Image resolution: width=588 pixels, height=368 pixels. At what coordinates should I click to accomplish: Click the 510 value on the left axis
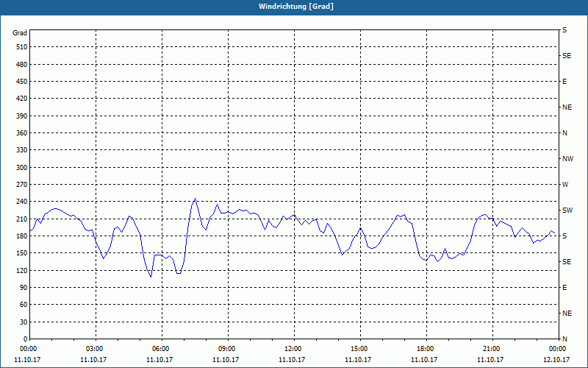click(21, 47)
